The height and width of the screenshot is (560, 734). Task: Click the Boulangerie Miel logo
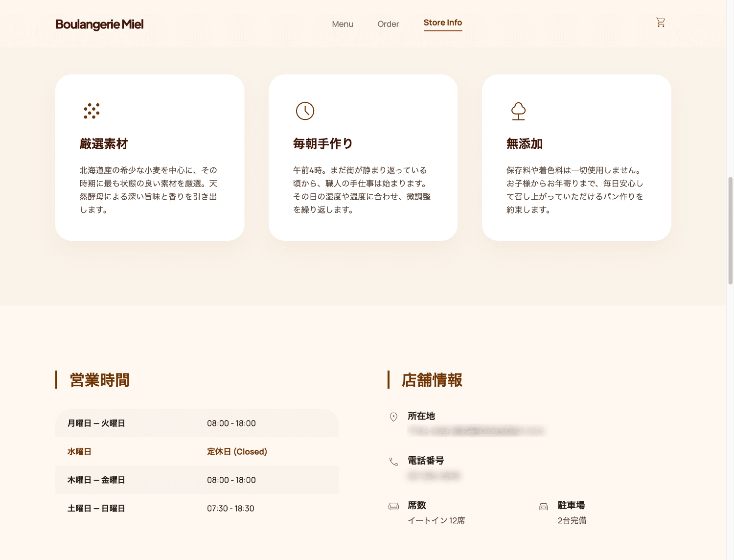click(99, 24)
